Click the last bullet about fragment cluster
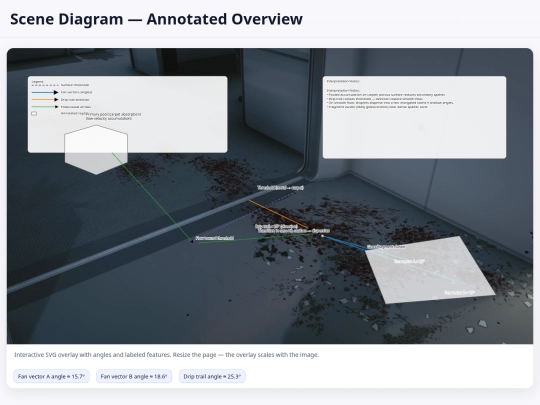This screenshot has width=540, height=405. coord(377,107)
